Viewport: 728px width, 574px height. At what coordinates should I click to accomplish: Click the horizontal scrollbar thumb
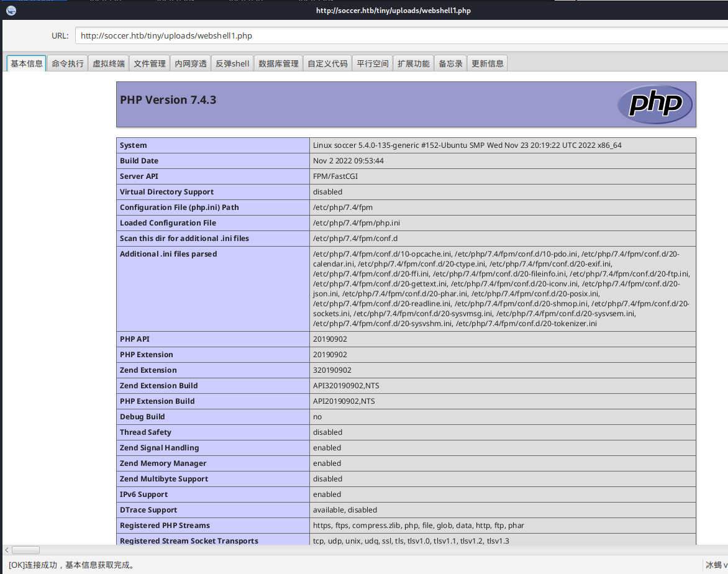pos(25,550)
